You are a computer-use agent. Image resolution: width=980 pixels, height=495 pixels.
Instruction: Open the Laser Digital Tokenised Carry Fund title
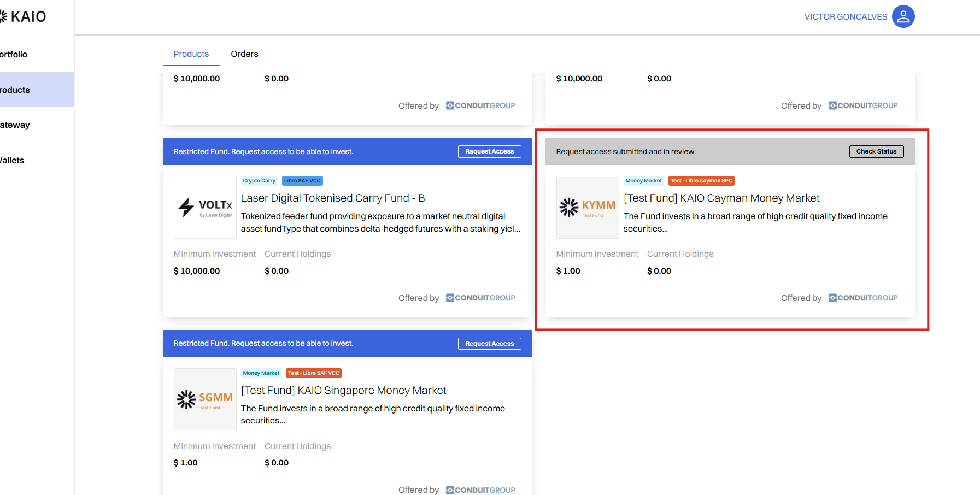(333, 198)
